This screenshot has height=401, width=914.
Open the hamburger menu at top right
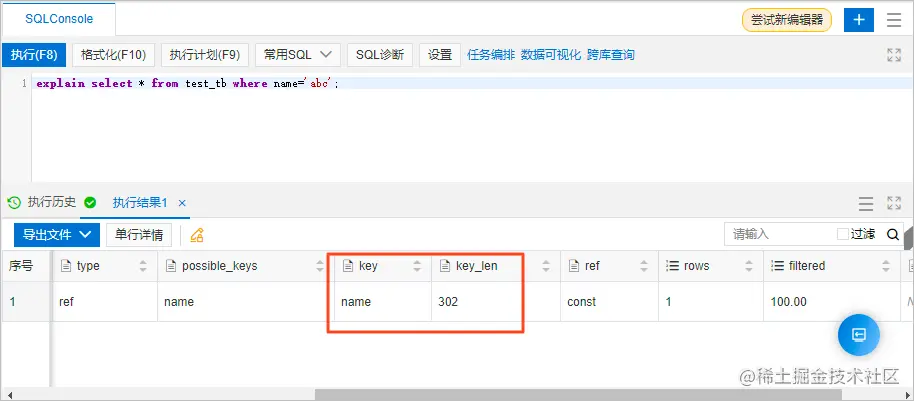pyautogui.click(x=894, y=20)
